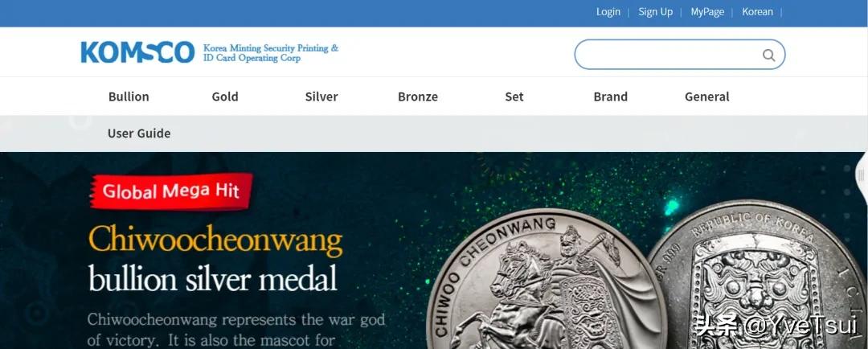Open the User Guide page
This screenshot has width=868, height=349.
[x=139, y=133]
